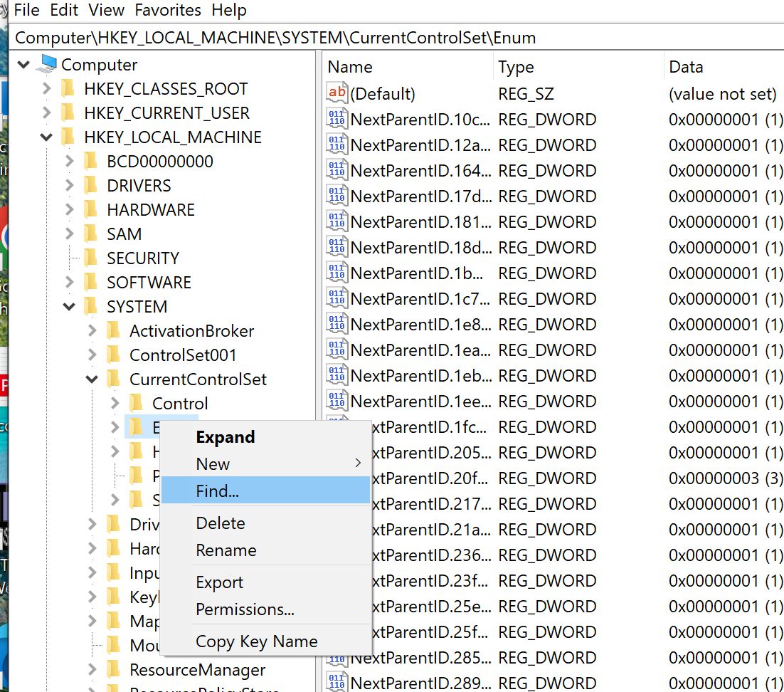Viewport: 784px width, 692px height.
Task: Click the NextParentID.10c DWORD value icon
Action: 337,119
